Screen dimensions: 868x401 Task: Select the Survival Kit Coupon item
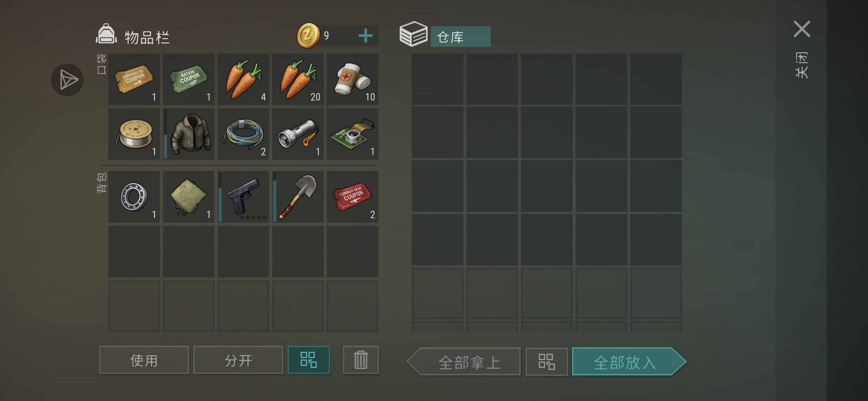tap(134, 79)
